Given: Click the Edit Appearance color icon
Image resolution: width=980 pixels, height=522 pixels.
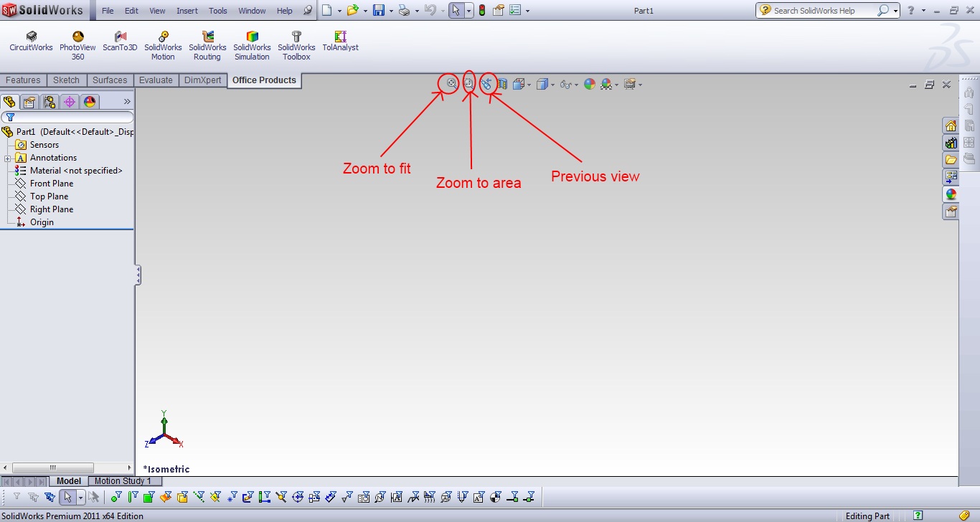Looking at the screenshot, I should [x=590, y=84].
